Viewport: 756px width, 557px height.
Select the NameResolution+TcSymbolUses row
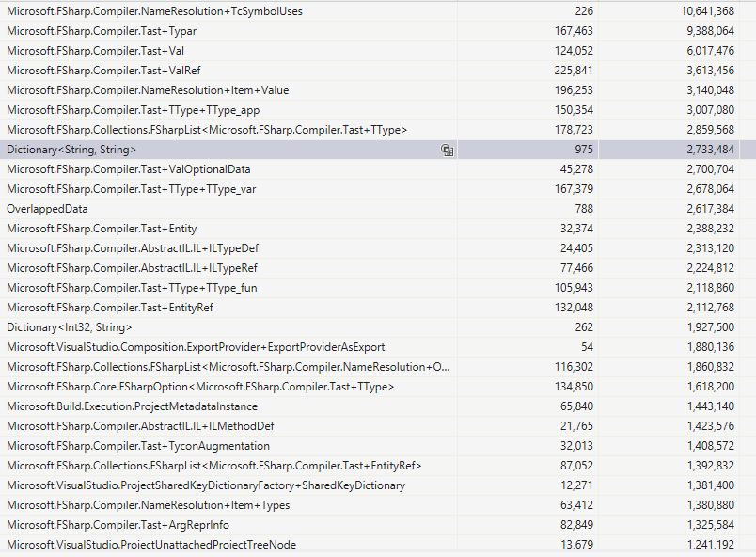(378, 10)
